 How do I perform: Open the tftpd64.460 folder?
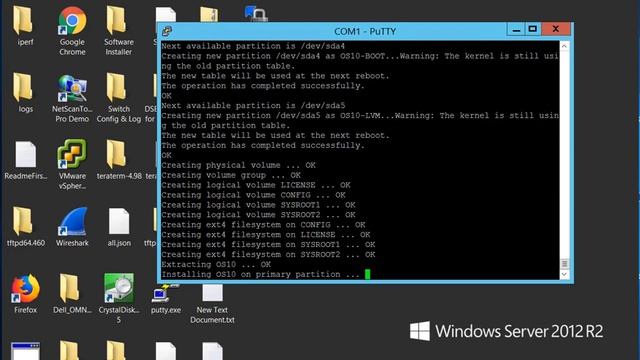(x=25, y=227)
